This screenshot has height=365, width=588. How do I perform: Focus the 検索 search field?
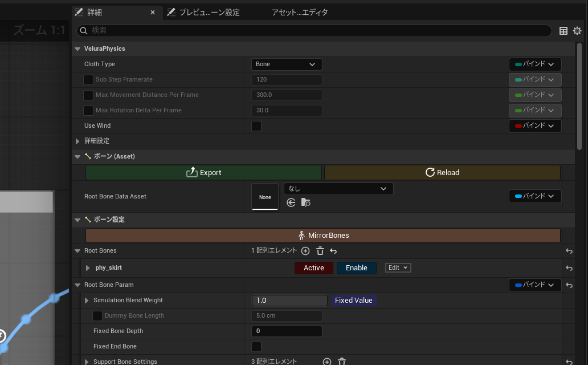point(314,31)
